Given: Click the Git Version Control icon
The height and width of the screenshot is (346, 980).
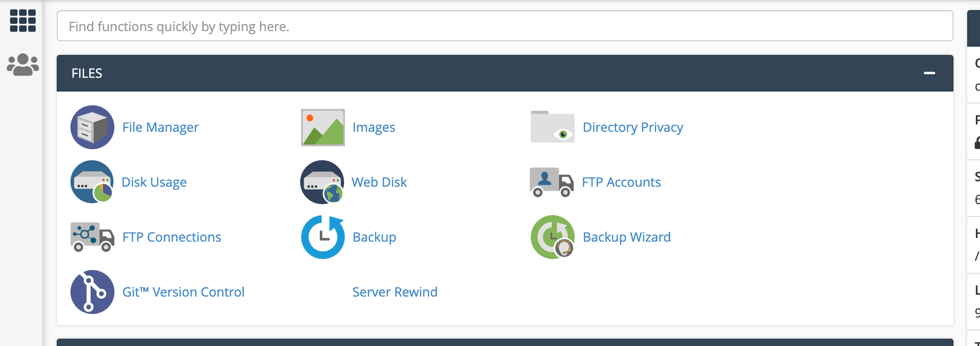Looking at the screenshot, I should pyautogui.click(x=92, y=292).
